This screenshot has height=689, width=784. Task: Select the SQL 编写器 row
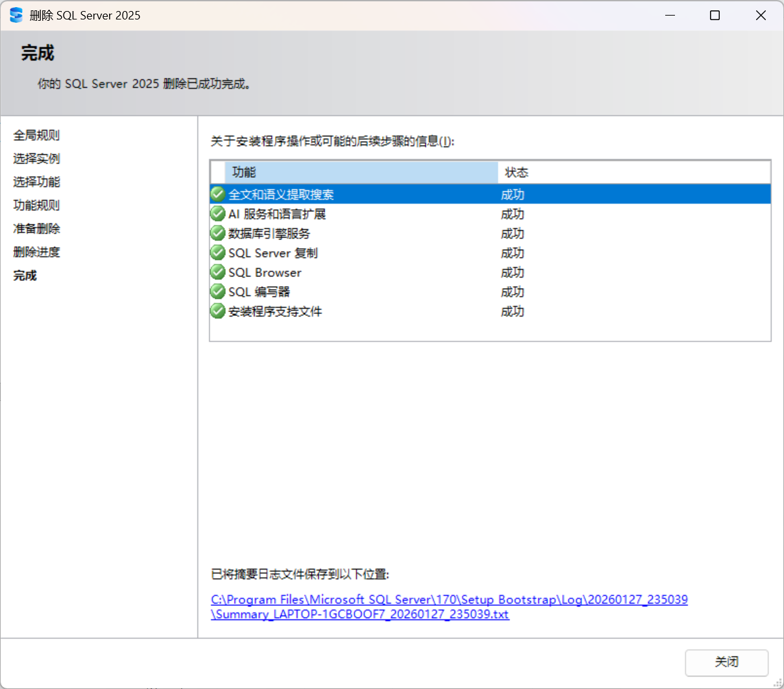tap(490, 291)
